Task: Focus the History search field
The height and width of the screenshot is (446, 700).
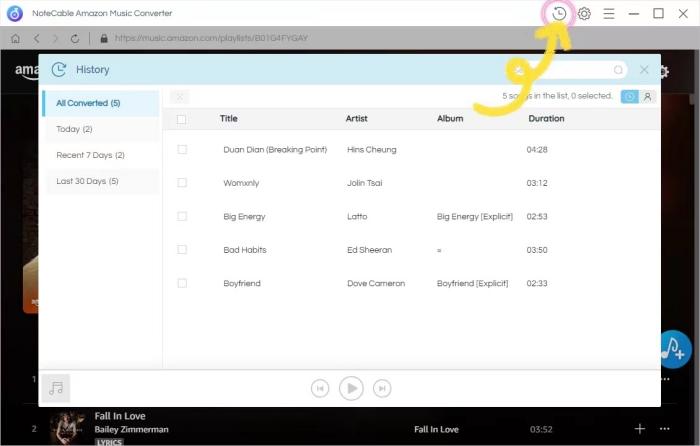Action: point(569,70)
